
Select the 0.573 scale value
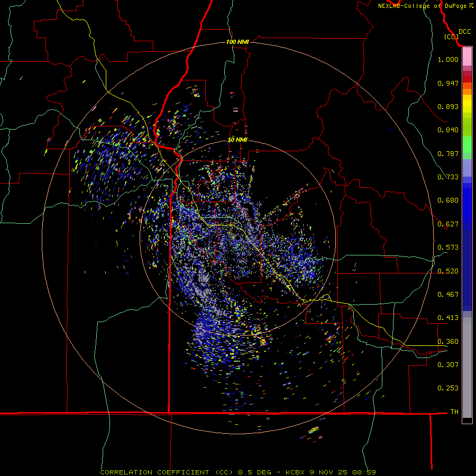pyautogui.click(x=448, y=248)
